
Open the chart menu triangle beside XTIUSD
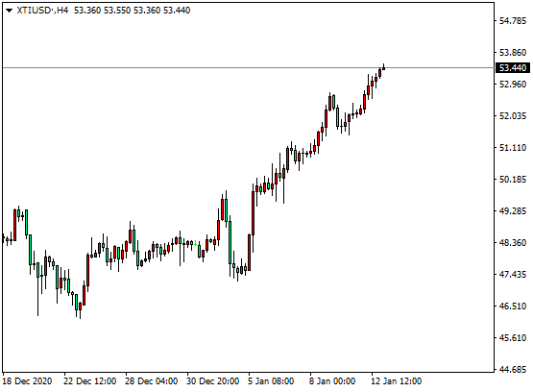coord(10,11)
